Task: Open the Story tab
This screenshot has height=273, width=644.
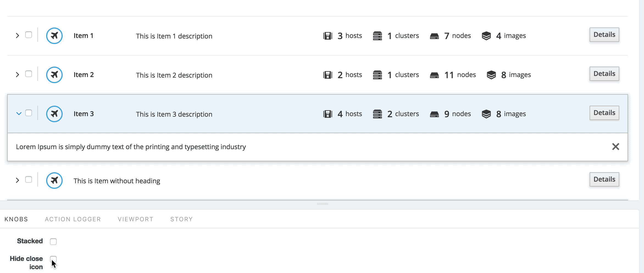Action: pyautogui.click(x=181, y=219)
